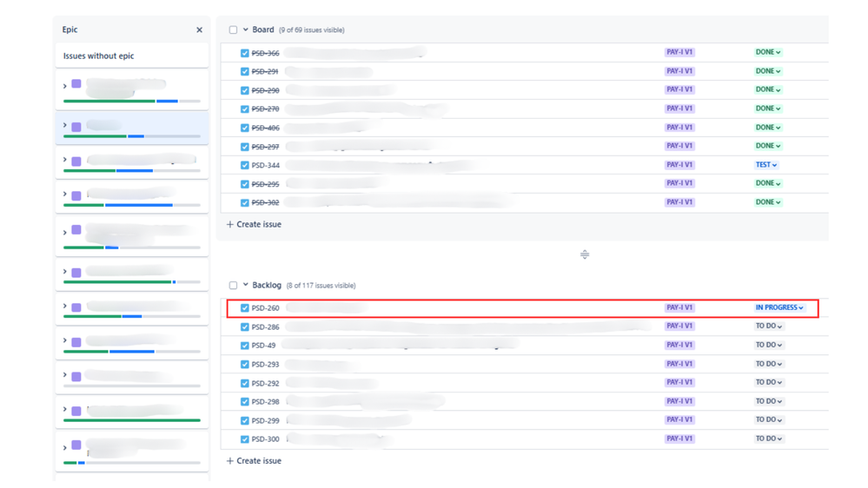This screenshot has height=488, width=868.
Task: Click the task type icon for PSD-260
Action: tap(245, 308)
